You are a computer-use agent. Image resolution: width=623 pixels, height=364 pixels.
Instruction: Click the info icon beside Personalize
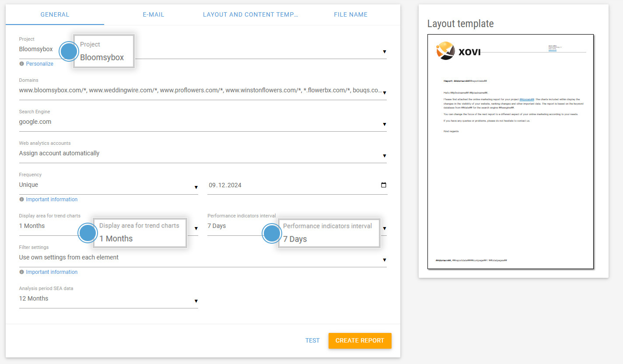click(x=21, y=64)
